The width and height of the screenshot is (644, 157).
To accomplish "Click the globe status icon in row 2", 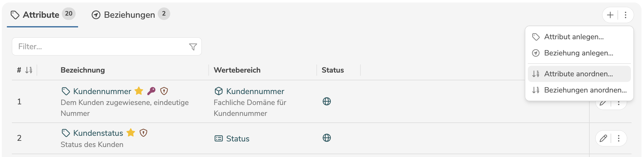I will (327, 138).
